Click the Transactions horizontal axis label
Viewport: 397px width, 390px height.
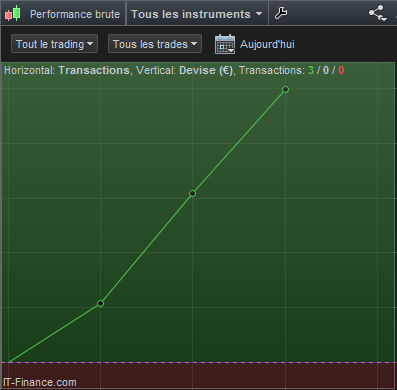(94, 70)
